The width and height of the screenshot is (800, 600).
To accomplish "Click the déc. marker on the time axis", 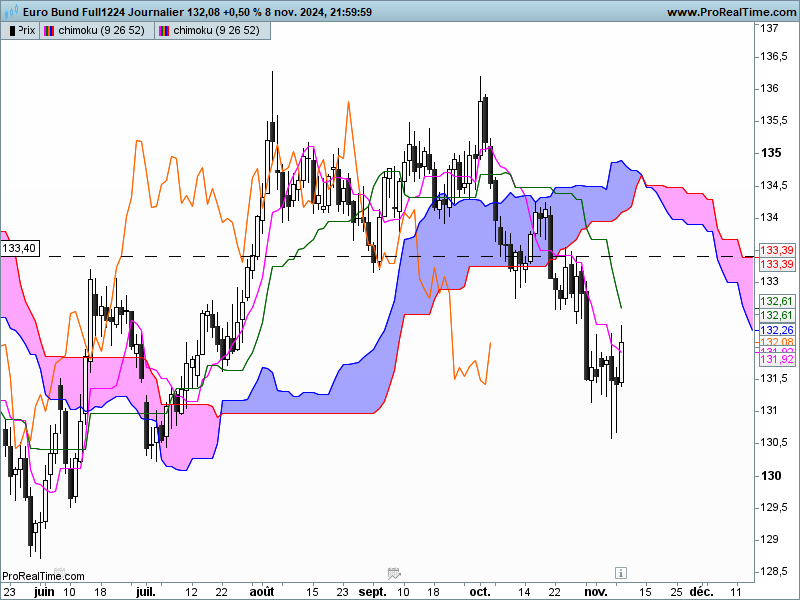I will pos(702,592).
